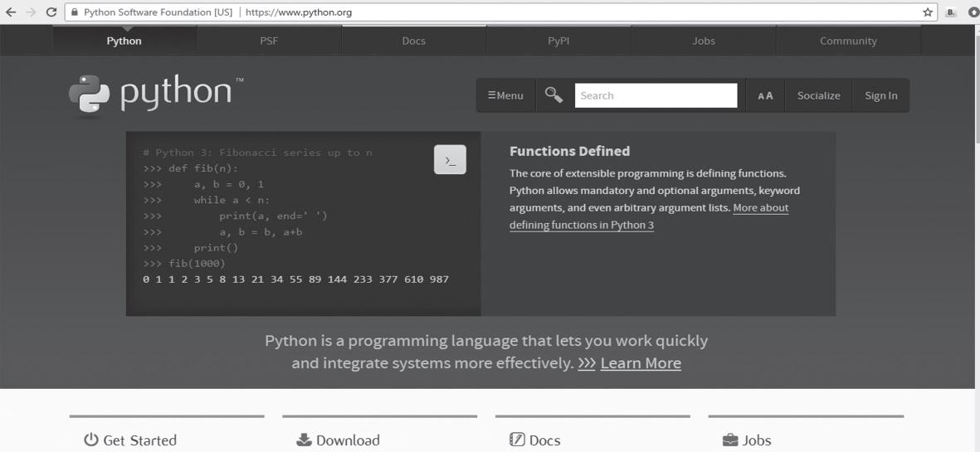Click the padlock security icon in address bar

point(75,12)
